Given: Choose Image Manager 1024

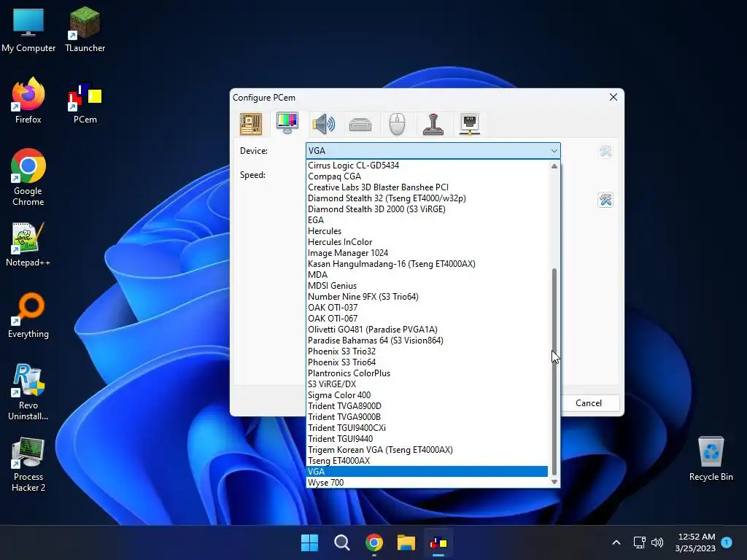Looking at the screenshot, I should [427, 253].
